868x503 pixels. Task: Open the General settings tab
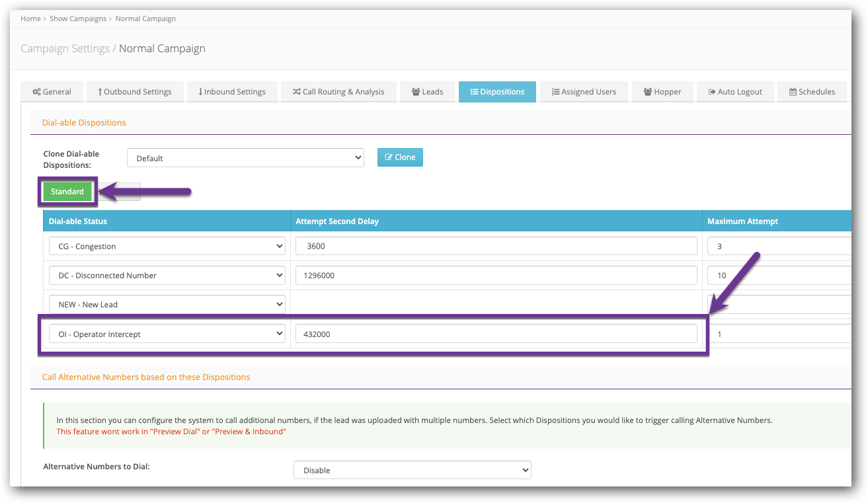tap(52, 92)
